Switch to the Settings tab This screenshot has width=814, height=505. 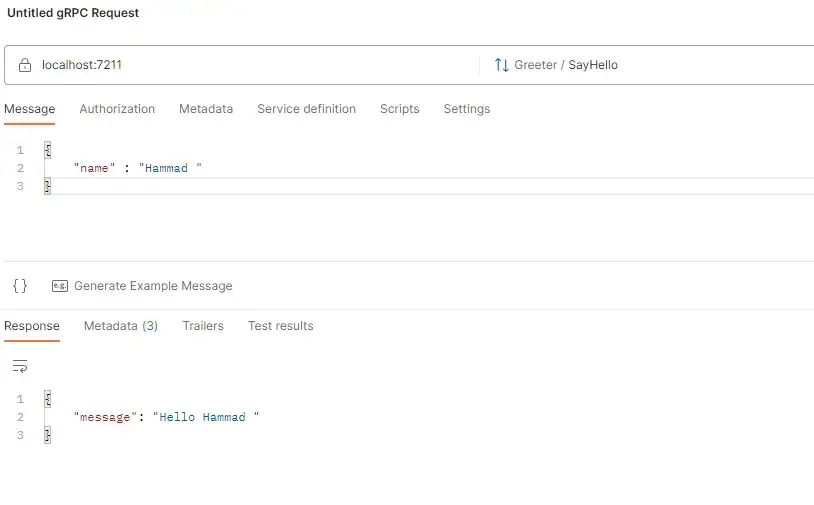pos(466,109)
